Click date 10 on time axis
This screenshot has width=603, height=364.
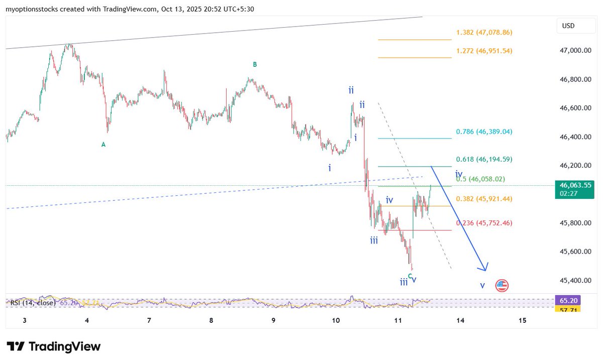point(336,320)
